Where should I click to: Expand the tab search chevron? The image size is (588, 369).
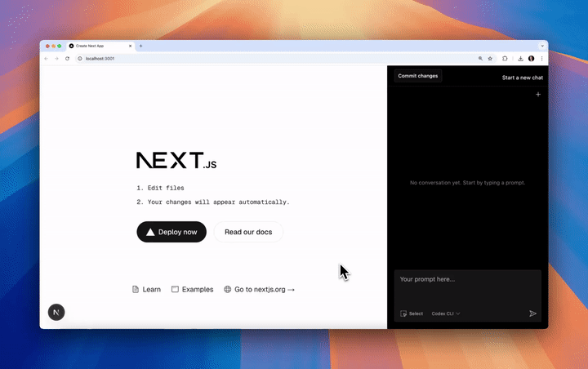542,46
